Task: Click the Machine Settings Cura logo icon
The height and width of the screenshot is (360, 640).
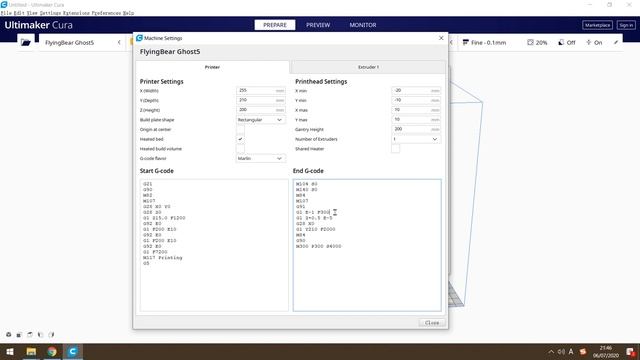Action: tap(139, 38)
